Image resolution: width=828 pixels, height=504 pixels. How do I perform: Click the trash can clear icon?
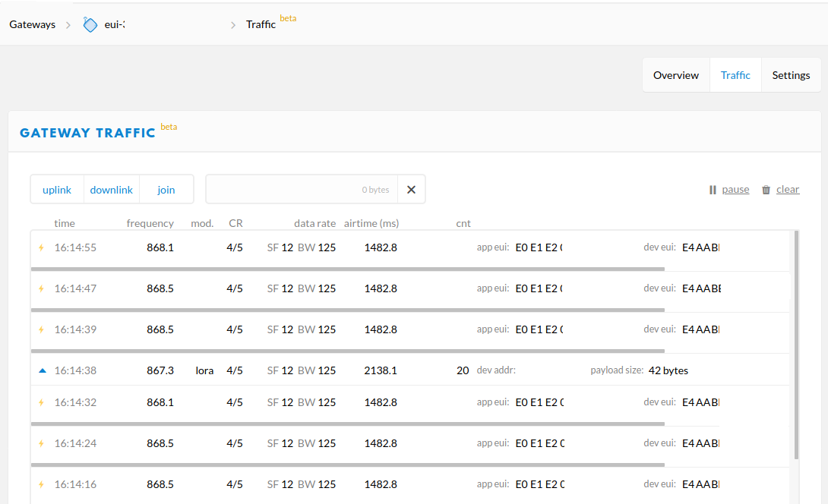(x=766, y=190)
